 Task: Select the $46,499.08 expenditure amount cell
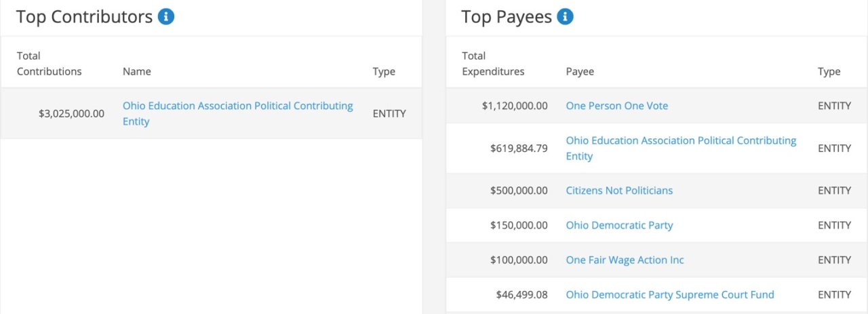[x=522, y=294]
